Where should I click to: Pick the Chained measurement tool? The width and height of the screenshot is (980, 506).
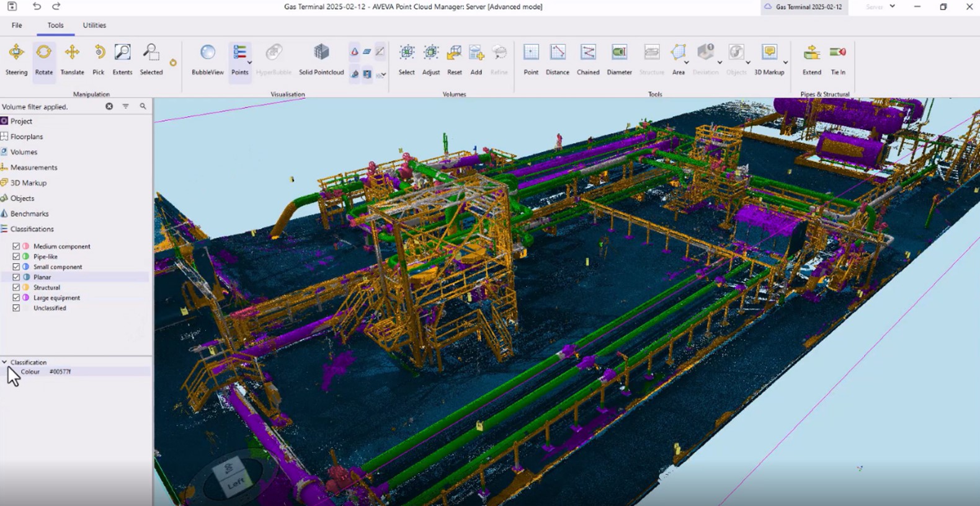coord(588,60)
